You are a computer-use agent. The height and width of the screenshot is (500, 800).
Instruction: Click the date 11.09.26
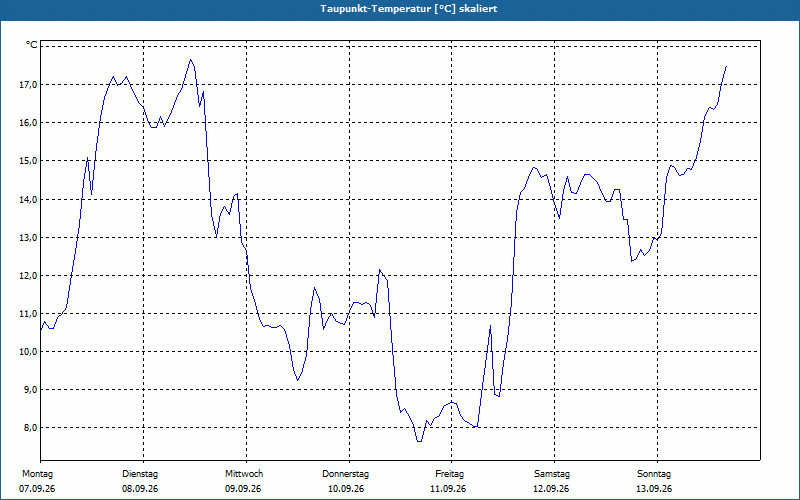tap(448, 489)
